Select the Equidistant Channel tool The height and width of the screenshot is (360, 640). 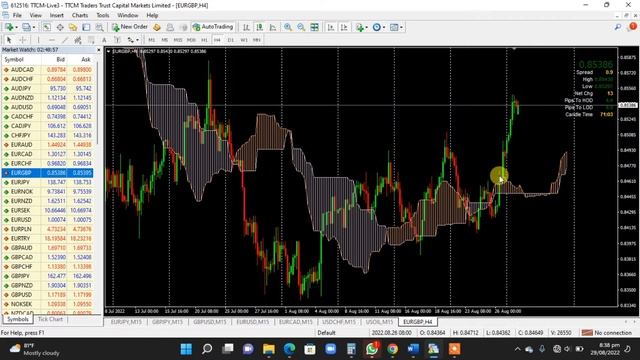click(x=78, y=40)
